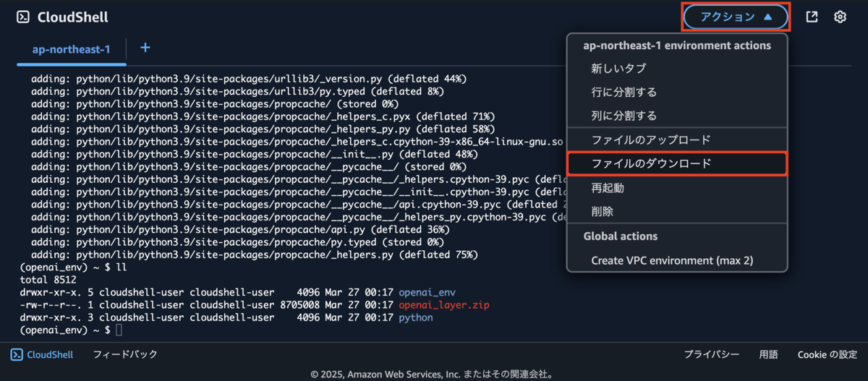Click the urllib3/py.typed (deflated 8%) line
The image size is (868, 381).
pyautogui.click(x=238, y=91)
